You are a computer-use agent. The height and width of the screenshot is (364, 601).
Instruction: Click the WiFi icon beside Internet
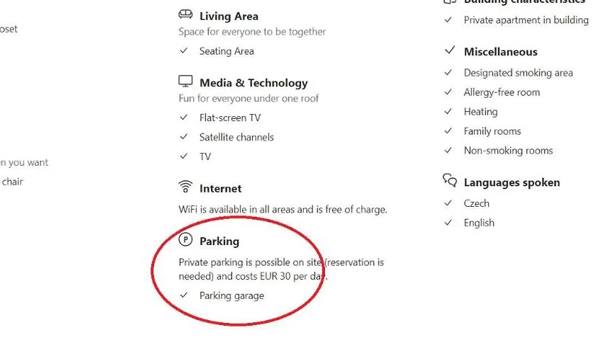185,186
